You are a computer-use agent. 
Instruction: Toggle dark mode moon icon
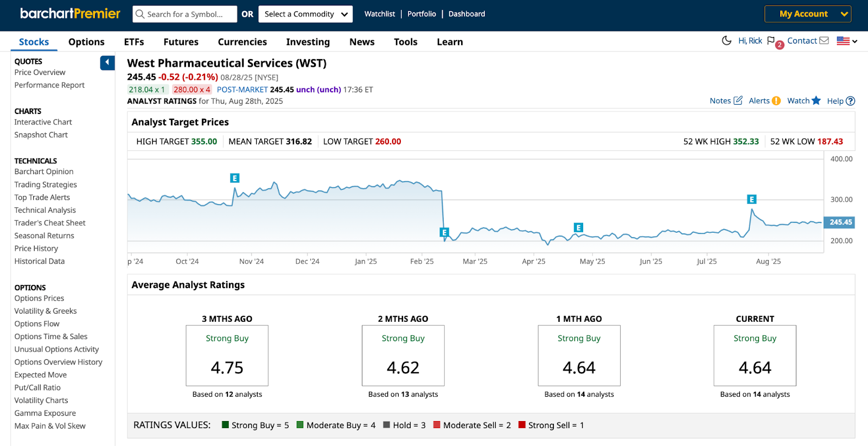coord(726,41)
